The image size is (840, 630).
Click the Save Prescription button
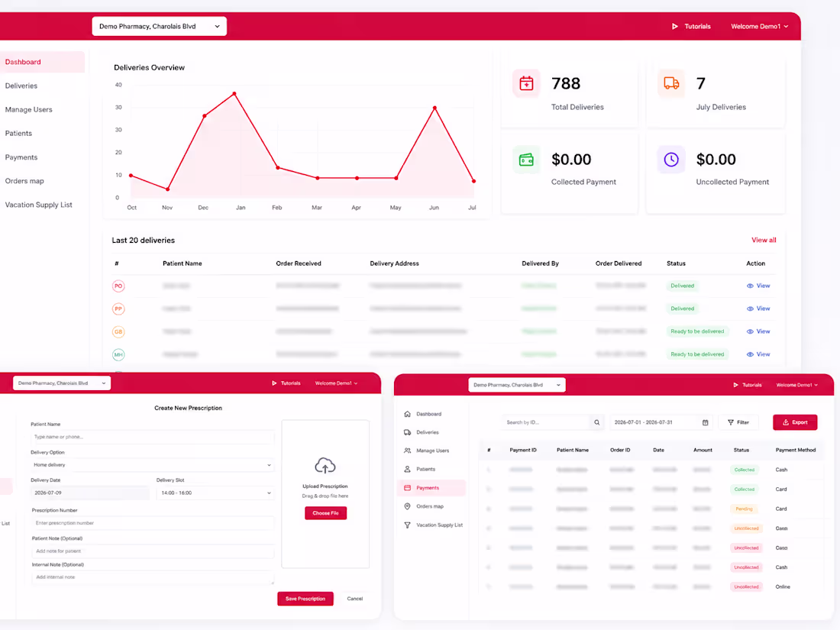tap(305, 599)
